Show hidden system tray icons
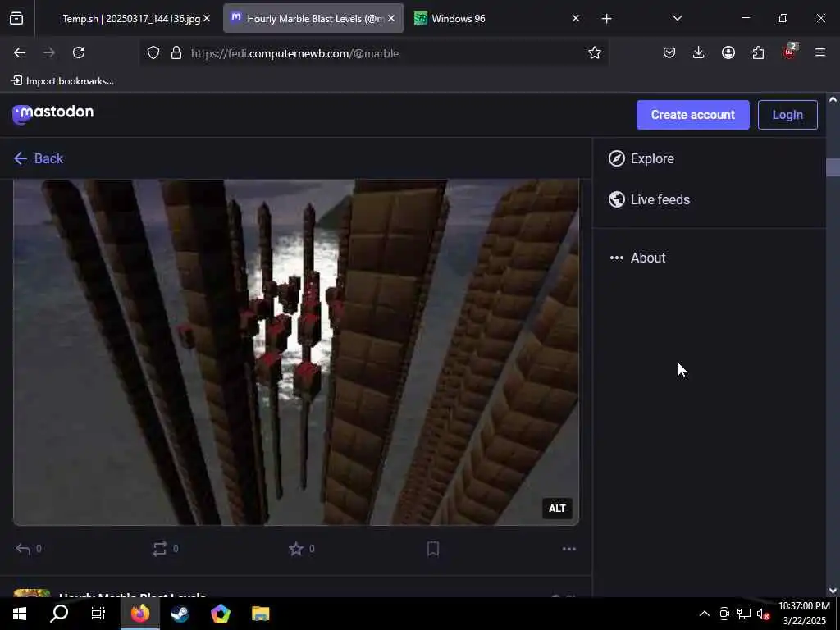The image size is (840, 630). (705, 614)
